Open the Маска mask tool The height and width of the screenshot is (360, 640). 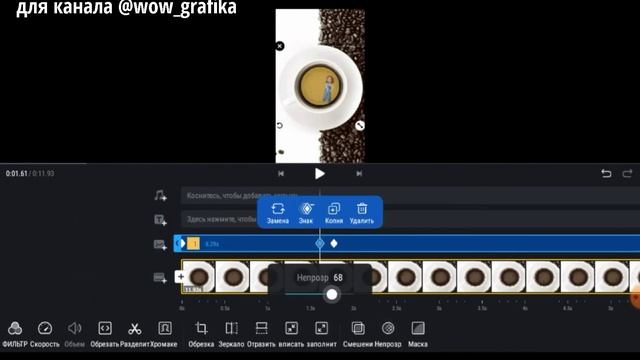pos(418,334)
